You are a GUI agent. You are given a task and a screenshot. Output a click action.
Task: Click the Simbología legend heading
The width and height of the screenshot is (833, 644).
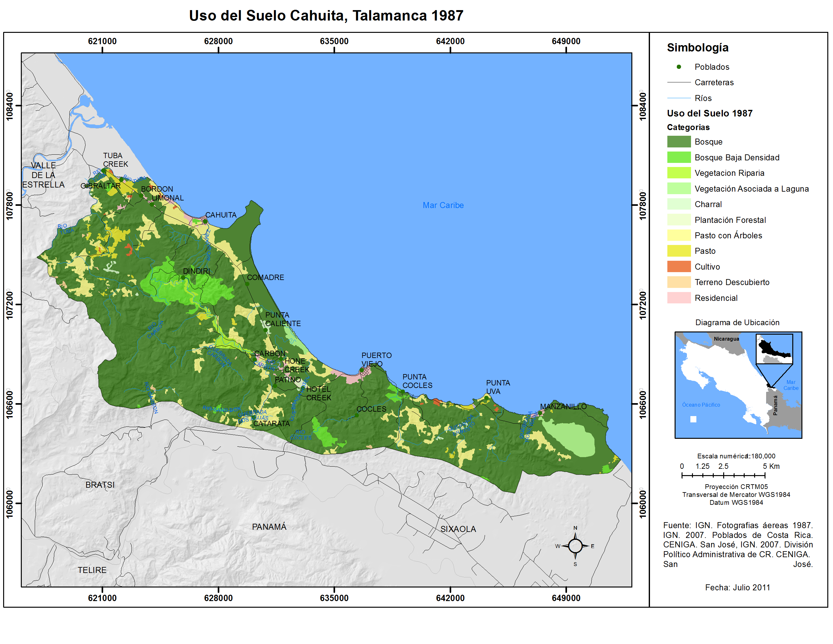[x=697, y=47]
